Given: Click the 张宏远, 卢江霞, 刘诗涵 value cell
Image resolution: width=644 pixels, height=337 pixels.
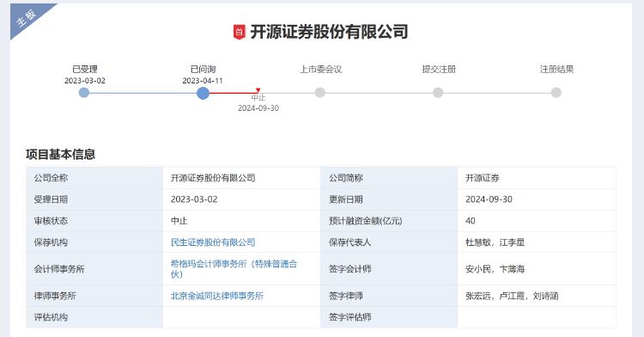Looking at the screenshot, I should (x=537, y=296).
